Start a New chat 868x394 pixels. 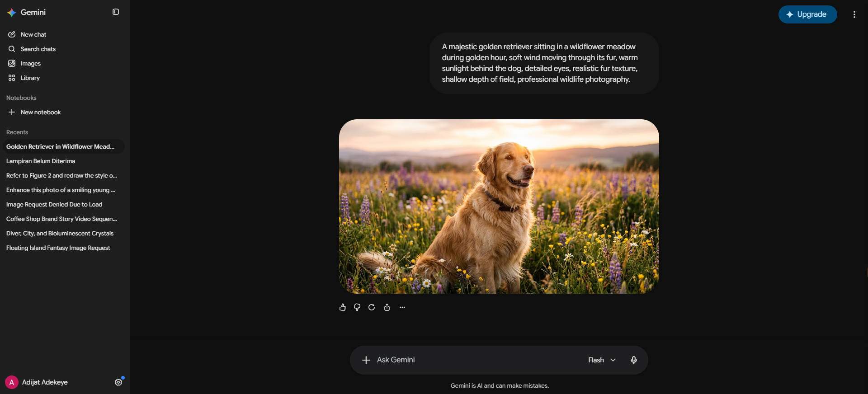(x=63, y=34)
